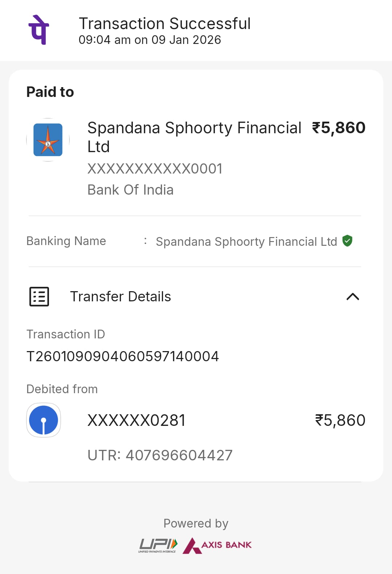This screenshot has height=574, width=392.
Task: Click the Transfer Details list icon
Action: 39,297
